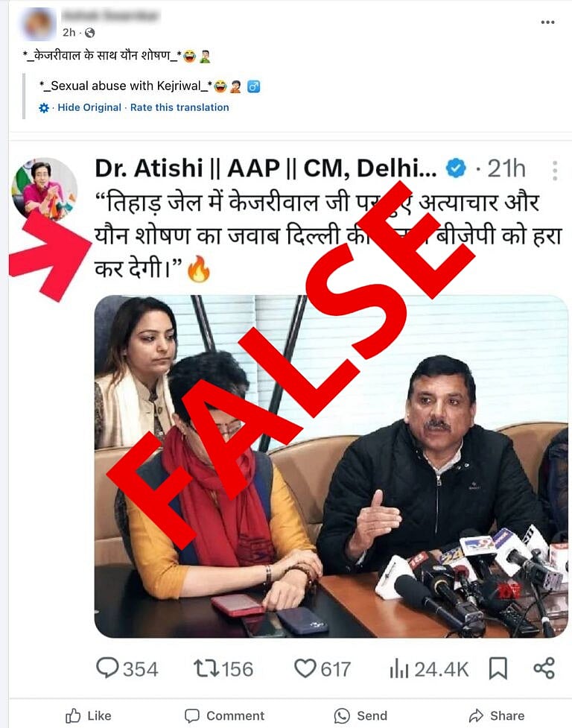This screenshot has width=572, height=728.
Task: Open translation settings gear icon
Action: pyautogui.click(x=44, y=108)
